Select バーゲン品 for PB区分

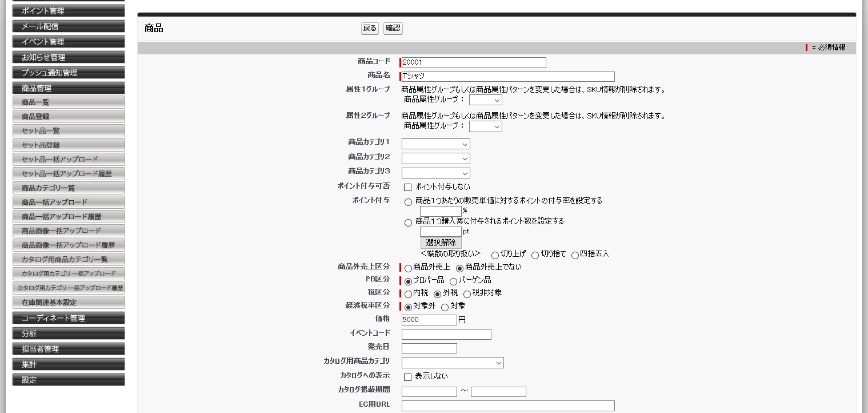(x=453, y=280)
